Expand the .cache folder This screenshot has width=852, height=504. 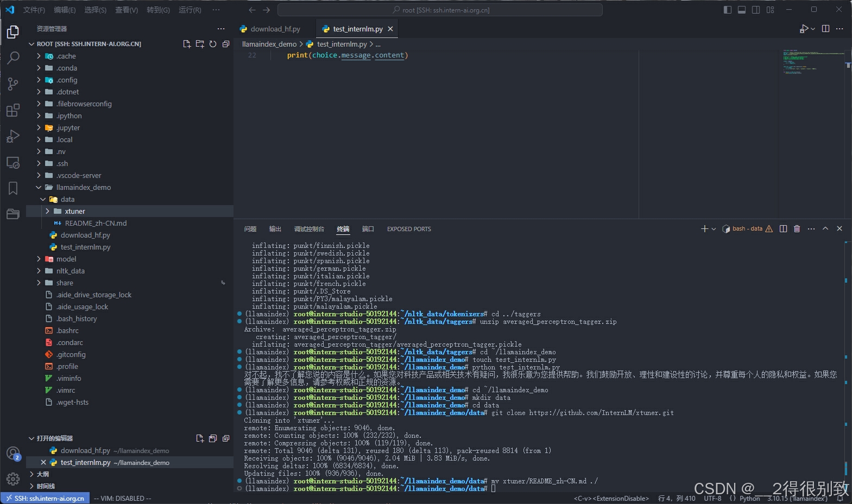point(39,56)
